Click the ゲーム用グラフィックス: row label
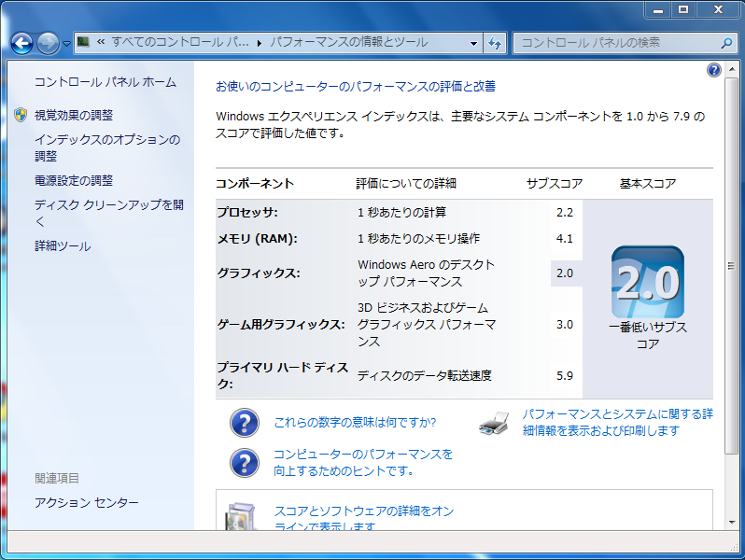The height and width of the screenshot is (560, 745). (281, 325)
